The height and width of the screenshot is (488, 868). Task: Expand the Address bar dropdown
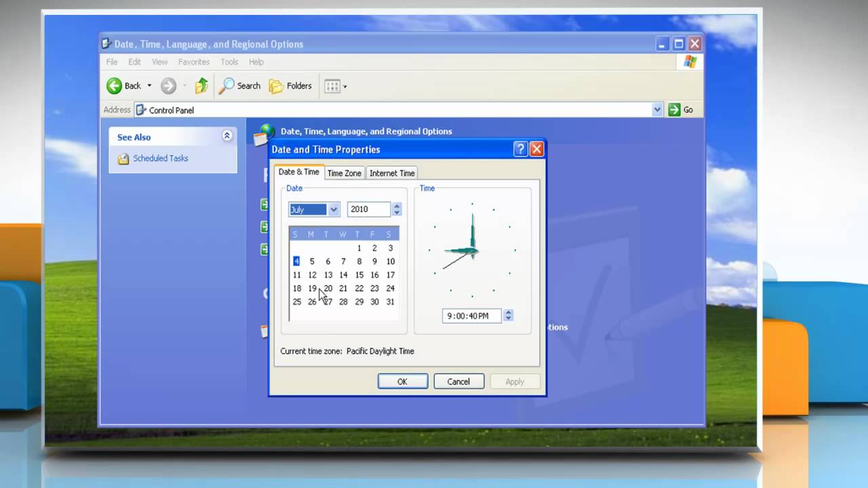tap(657, 110)
